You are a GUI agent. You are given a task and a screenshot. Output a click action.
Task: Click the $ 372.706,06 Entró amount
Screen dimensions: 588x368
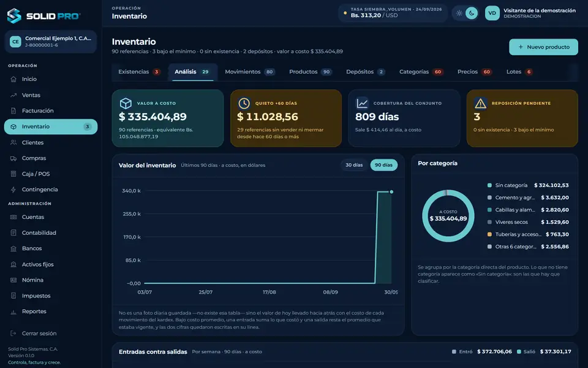pyautogui.click(x=494, y=352)
